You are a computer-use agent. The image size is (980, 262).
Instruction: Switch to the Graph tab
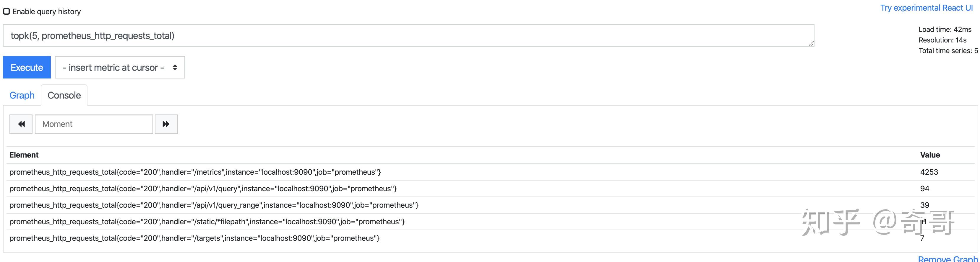pos(22,95)
